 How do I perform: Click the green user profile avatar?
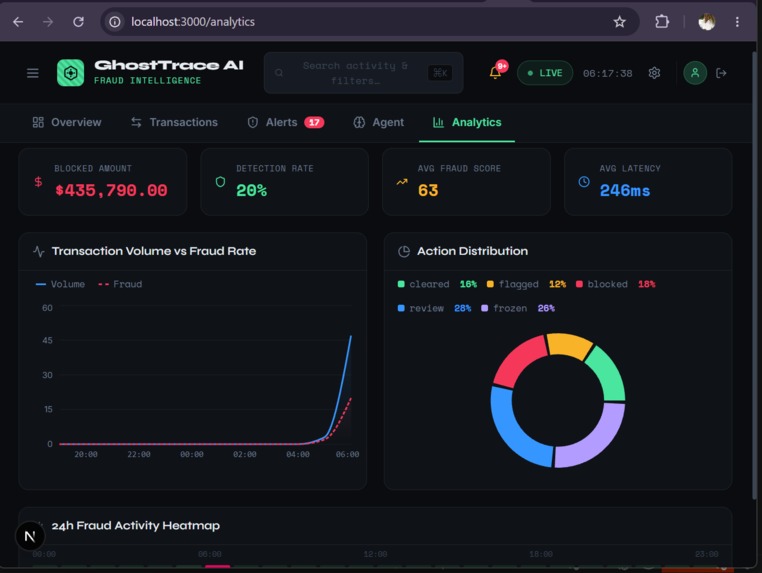695,73
